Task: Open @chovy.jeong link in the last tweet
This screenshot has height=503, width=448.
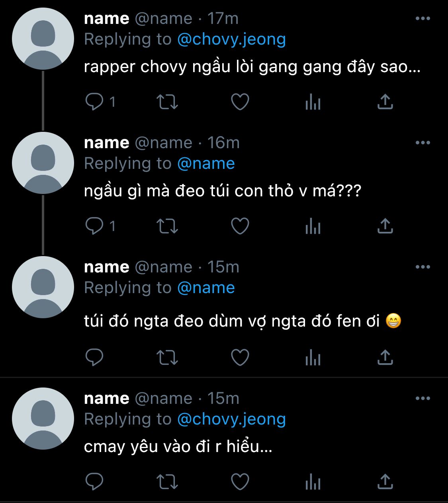Action: point(231,419)
